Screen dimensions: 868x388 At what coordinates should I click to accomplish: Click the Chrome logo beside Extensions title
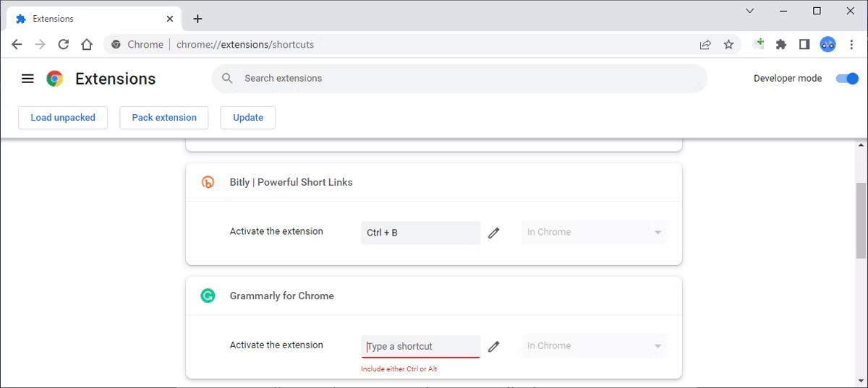click(54, 79)
